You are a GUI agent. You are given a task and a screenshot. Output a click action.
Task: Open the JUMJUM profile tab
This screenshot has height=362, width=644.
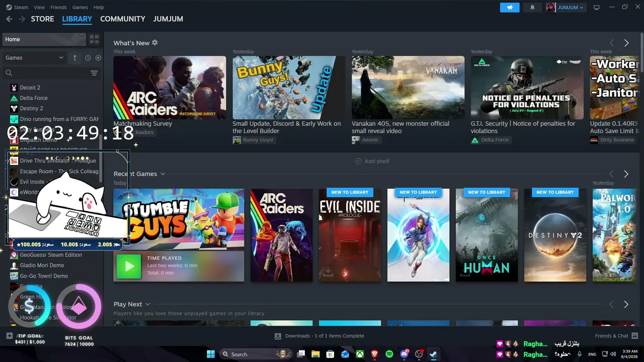click(x=168, y=19)
